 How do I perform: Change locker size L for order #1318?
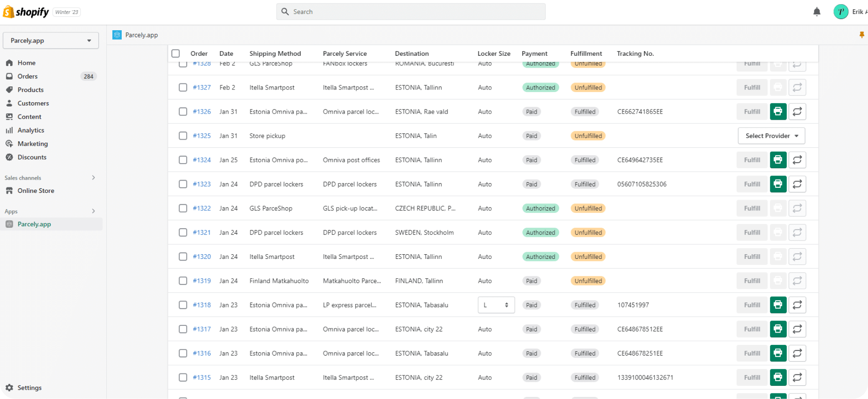(x=496, y=305)
